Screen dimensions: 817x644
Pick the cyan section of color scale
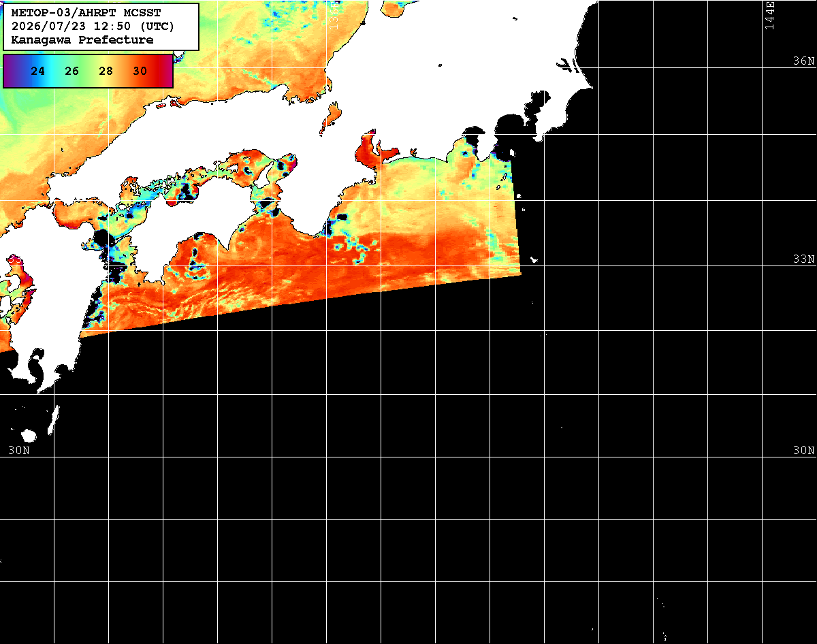click(x=54, y=71)
